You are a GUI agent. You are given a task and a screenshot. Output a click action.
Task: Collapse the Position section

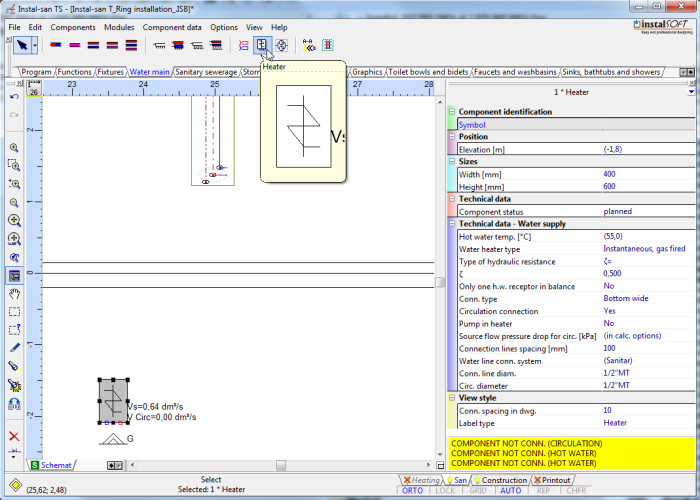452,137
